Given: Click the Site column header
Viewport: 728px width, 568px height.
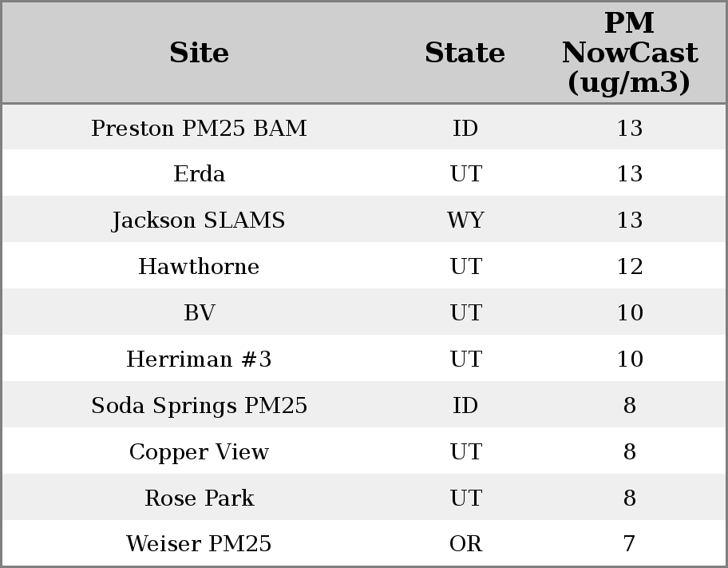Looking at the screenshot, I should click(x=199, y=53).
